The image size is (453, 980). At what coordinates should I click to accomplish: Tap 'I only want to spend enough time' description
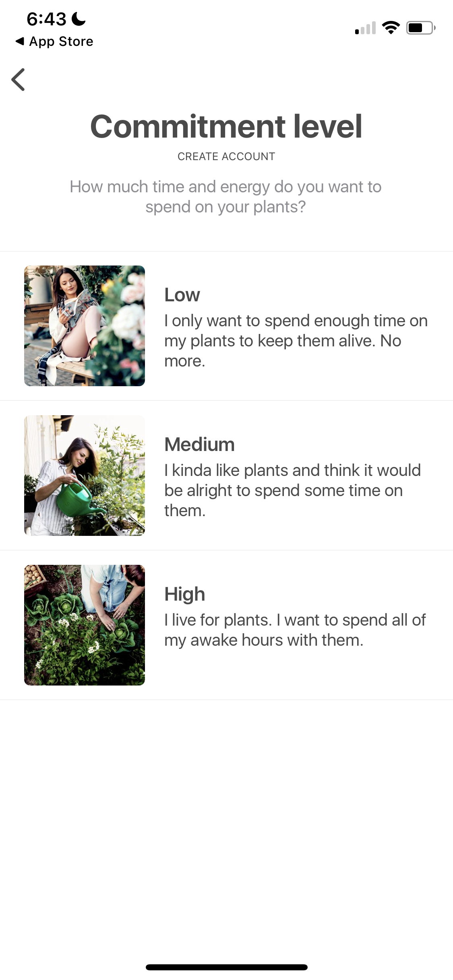pyautogui.click(x=296, y=341)
